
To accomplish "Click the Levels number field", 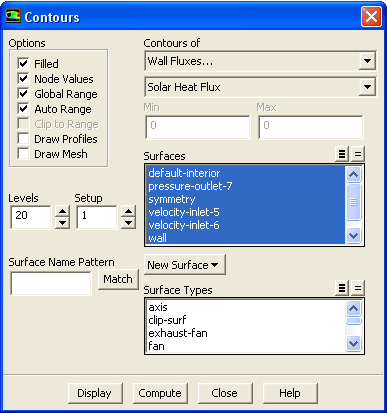I will click(x=31, y=217).
